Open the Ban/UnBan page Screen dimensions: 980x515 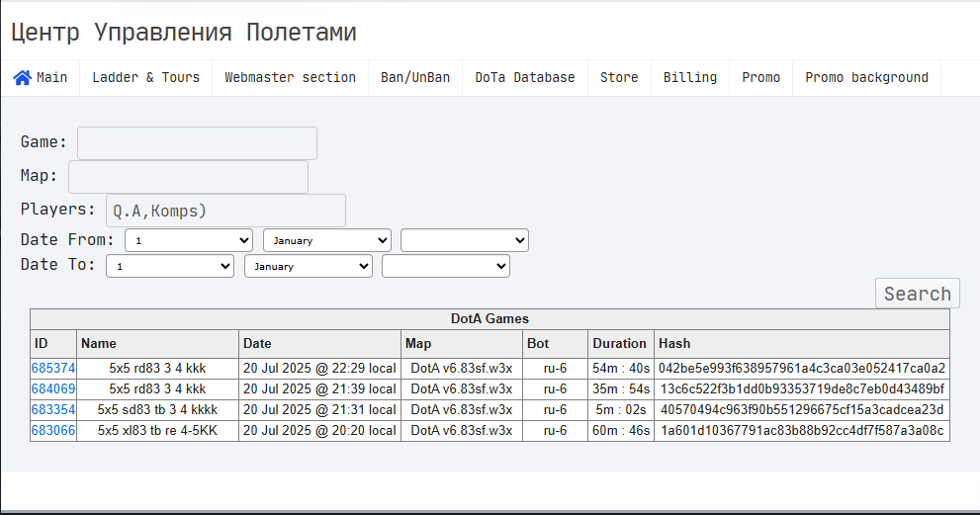pyautogui.click(x=415, y=78)
